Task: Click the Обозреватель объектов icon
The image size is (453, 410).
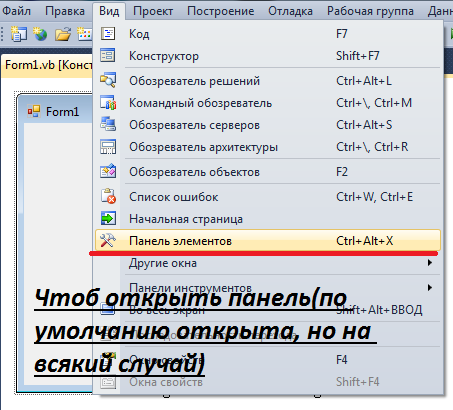Action: click(x=108, y=172)
